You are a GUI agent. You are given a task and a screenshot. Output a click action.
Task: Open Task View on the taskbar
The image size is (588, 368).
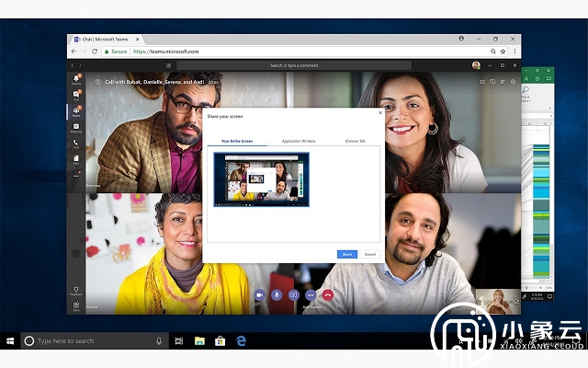click(x=179, y=341)
